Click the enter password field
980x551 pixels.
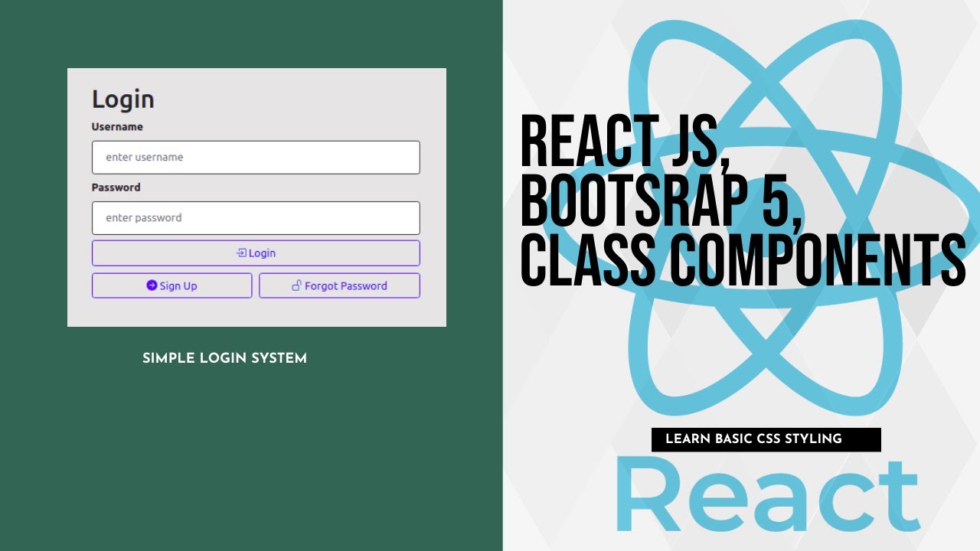(256, 218)
